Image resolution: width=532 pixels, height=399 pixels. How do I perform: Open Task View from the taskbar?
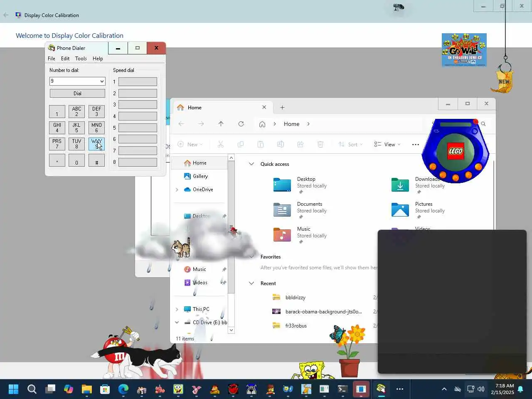(50, 389)
